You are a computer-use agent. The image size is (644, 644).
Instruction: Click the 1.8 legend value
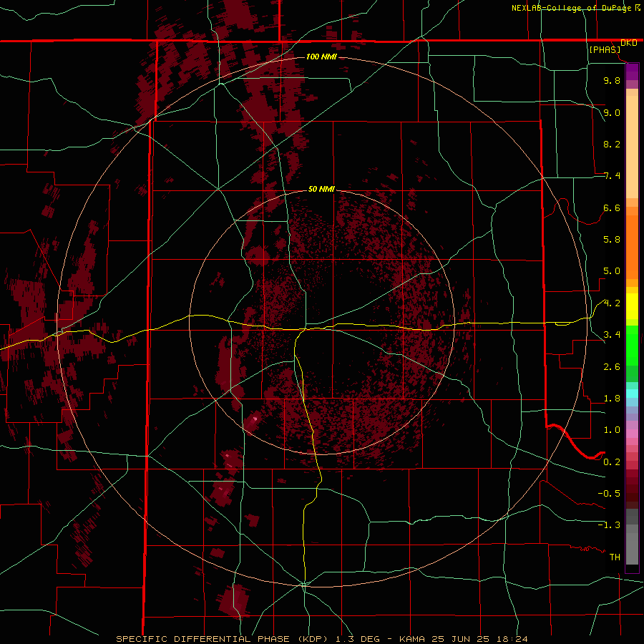click(612, 399)
